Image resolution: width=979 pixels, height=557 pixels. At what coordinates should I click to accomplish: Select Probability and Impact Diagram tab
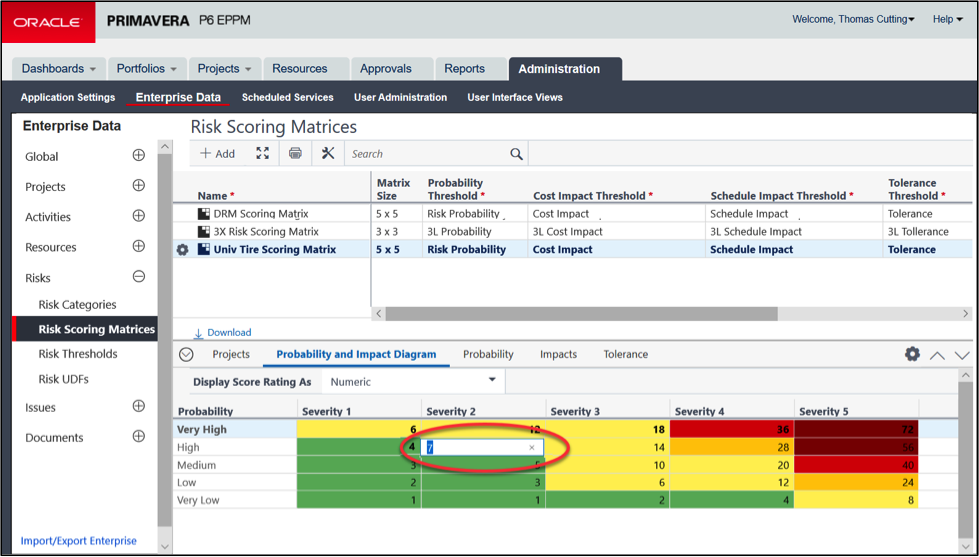click(x=357, y=354)
